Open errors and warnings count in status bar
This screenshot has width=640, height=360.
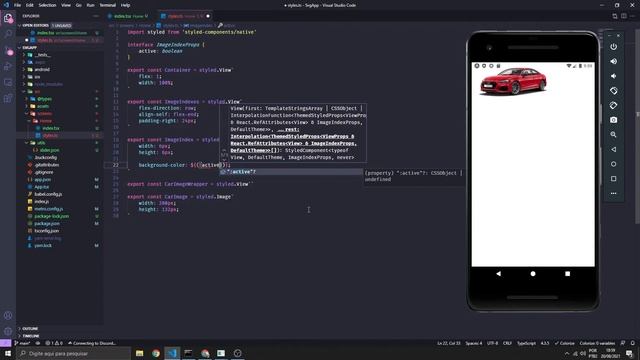click(x=54, y=343)
